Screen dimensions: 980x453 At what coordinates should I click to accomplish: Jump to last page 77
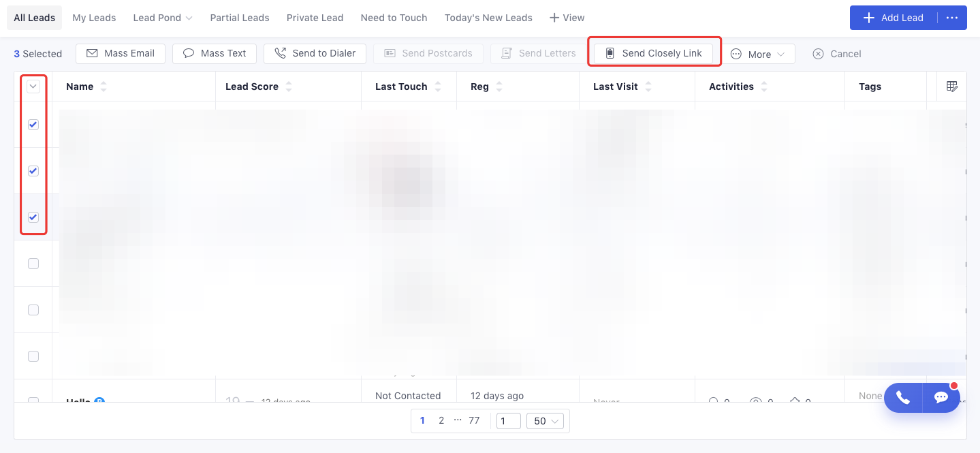tap(474, 421)
